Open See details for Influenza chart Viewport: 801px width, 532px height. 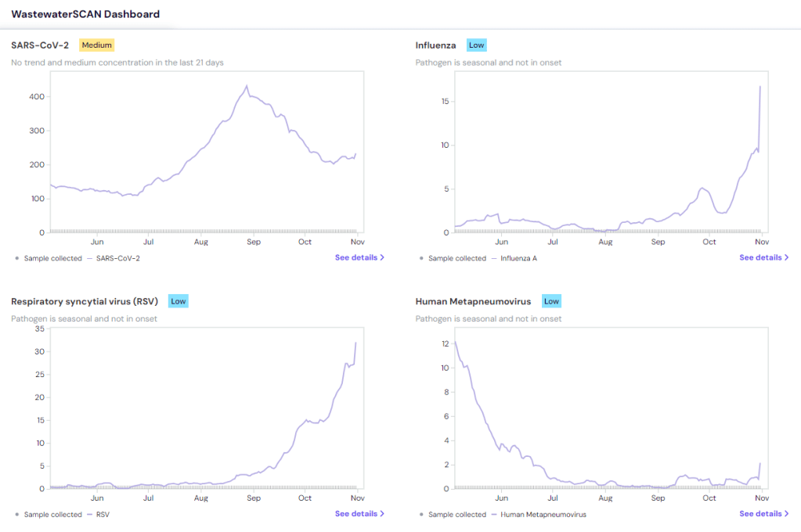pyautogui.click(x=760, y=257)
